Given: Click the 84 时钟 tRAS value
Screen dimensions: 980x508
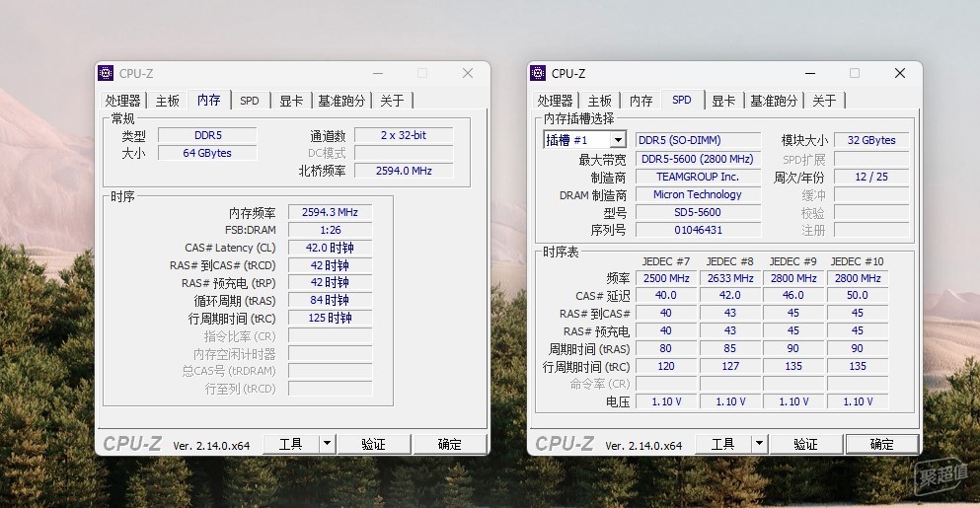Looking at the screenshot, I should pyautogui.click(x=330, y=300).
